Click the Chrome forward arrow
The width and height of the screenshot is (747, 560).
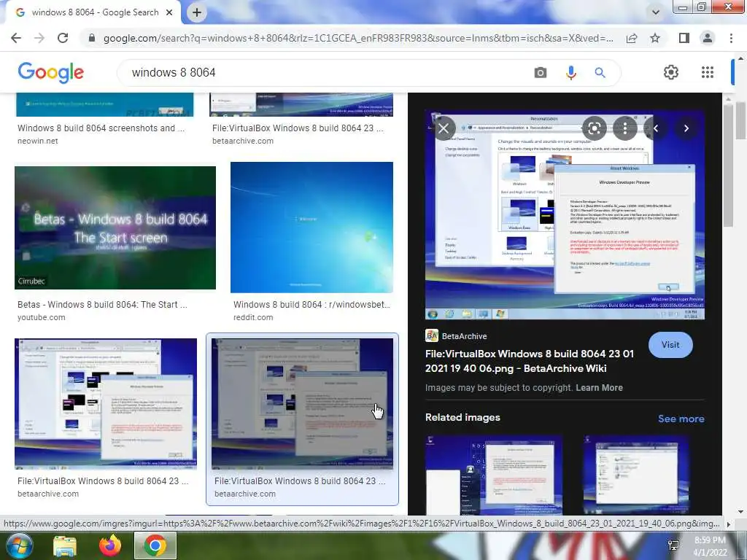[39, 38]
